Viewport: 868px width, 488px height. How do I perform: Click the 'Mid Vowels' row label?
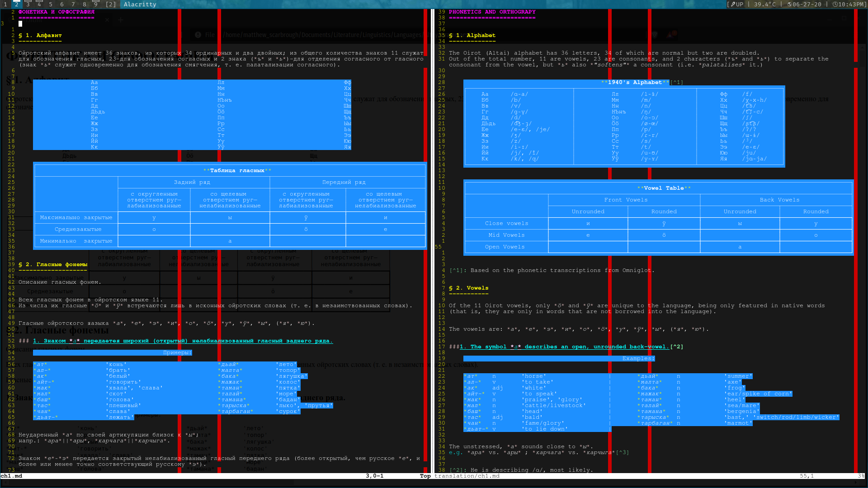[506, 235]
